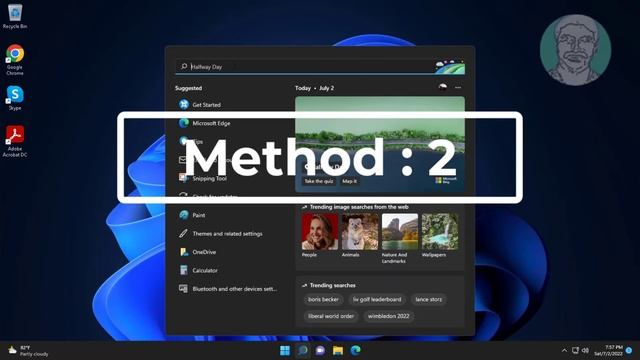The image size is (640, 360).
Task: Open Google Chrome desktop shortcut
Action: pyautogui.click(x=15, y=60)
